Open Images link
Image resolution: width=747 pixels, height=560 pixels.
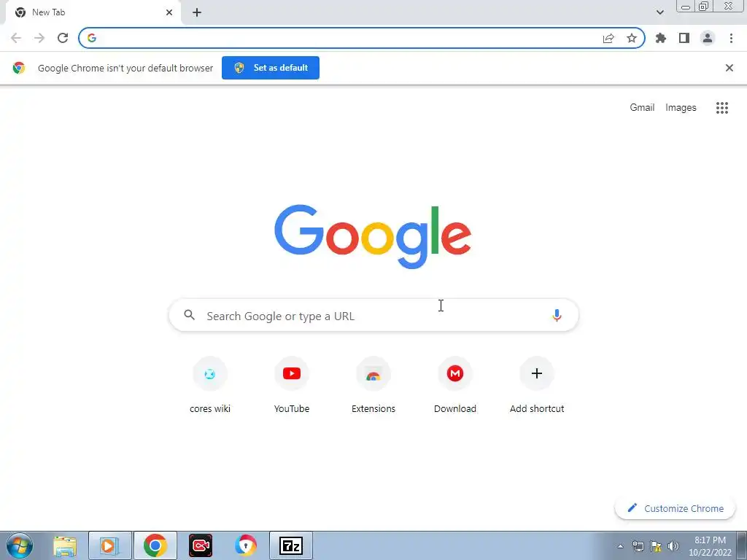[681, 108]
